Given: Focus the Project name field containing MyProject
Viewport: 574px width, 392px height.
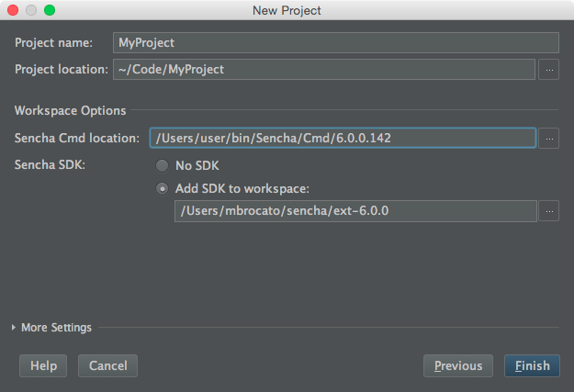Looking at the screenshot, I should pos(336,43).
